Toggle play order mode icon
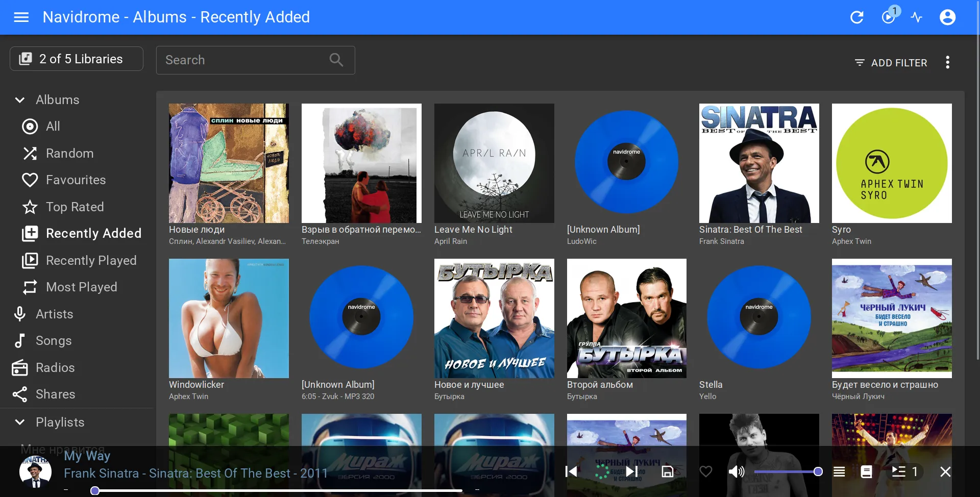The width and height of the screenshot is (980, 497). [x=839, y=471]
